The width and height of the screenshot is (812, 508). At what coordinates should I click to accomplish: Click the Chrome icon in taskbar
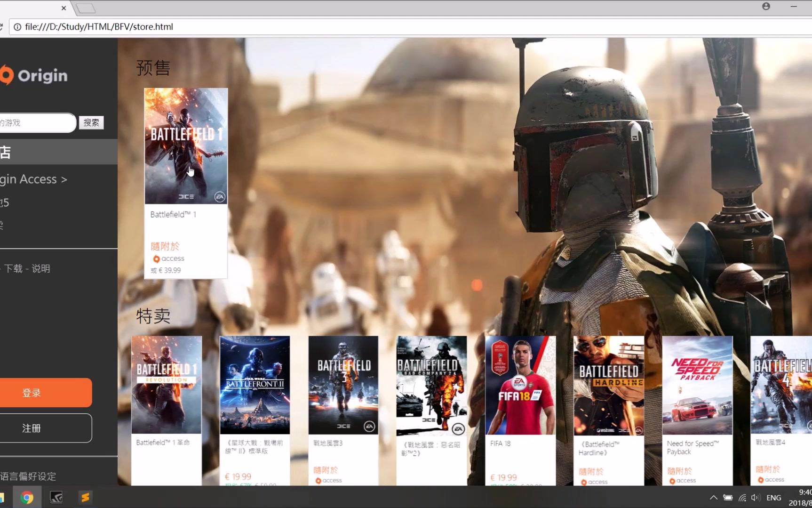[x=27, y=497]
